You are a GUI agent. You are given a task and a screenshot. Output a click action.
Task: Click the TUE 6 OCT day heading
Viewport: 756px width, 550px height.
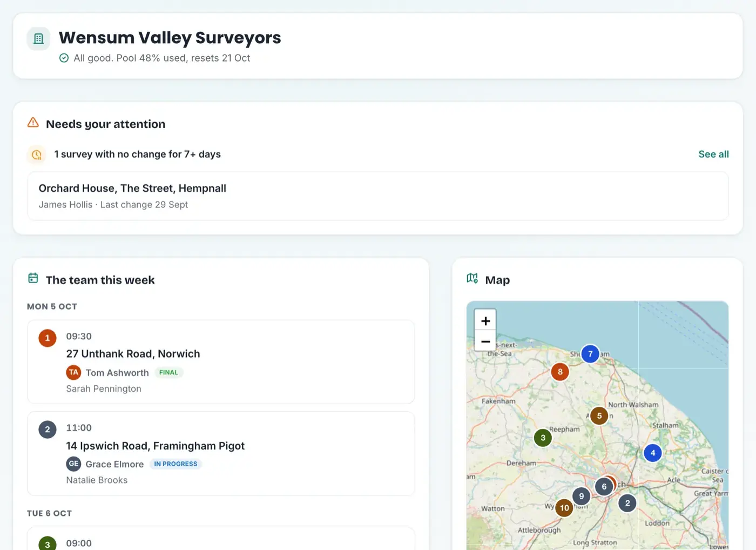(49, 513)
